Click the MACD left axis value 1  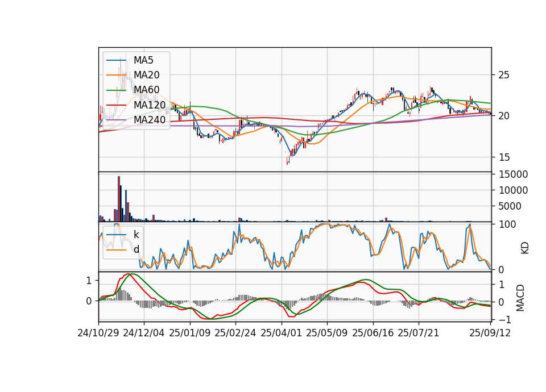[x=89, y=280]
